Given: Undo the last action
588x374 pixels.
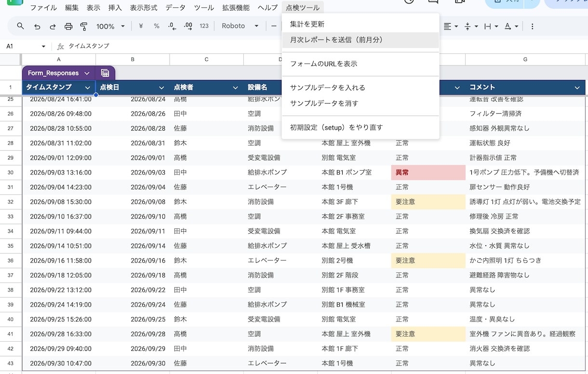Looking at the screenshot, I should point(37,26).
